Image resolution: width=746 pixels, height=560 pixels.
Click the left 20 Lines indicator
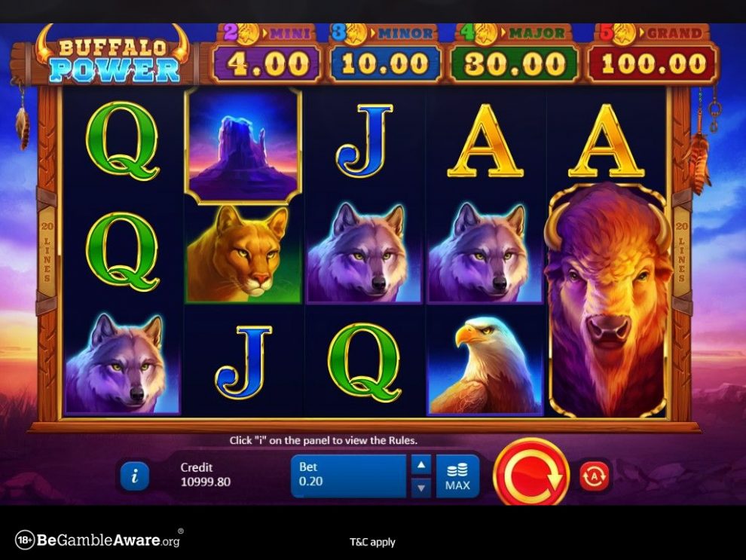pyautogui.click(x=47, y=252)
